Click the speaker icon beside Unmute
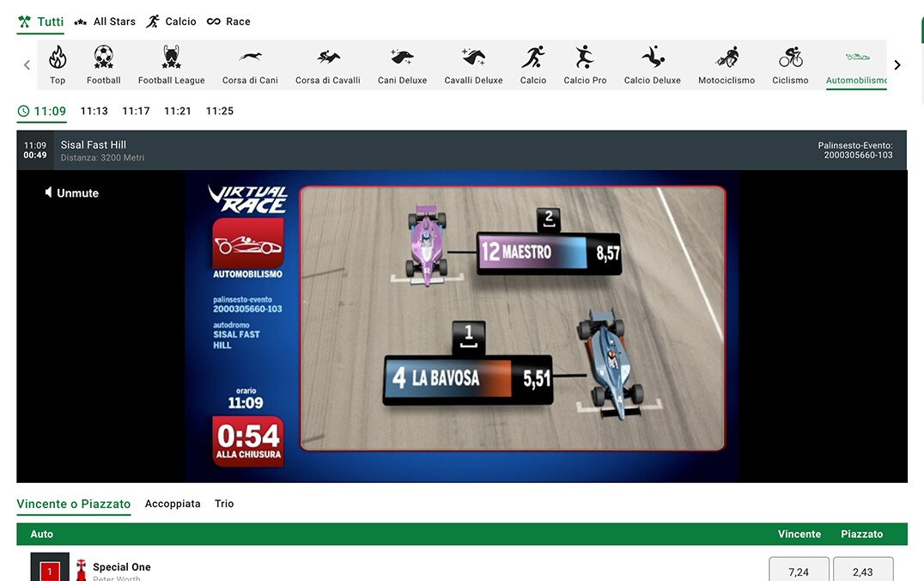 point(48,193)
